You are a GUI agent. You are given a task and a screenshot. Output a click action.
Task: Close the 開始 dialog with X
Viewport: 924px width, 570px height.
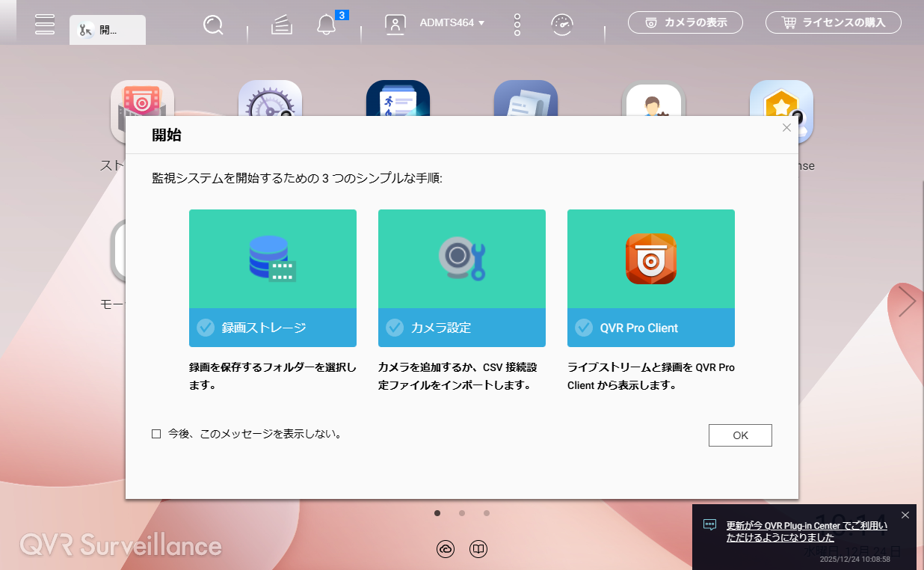tap(786, 128)
